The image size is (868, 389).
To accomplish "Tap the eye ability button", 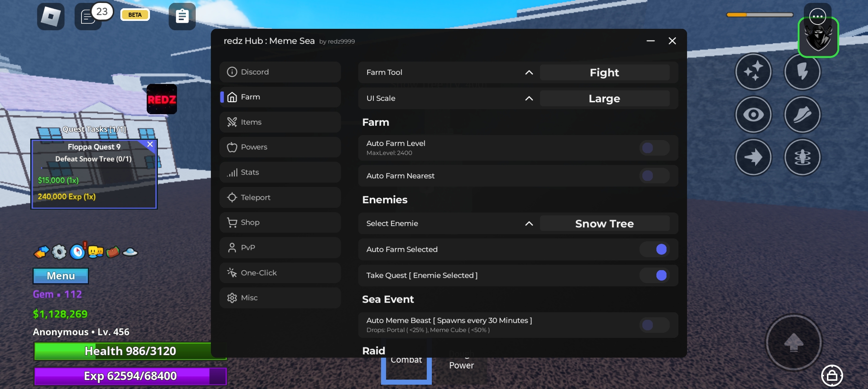I will coord(753,115).
